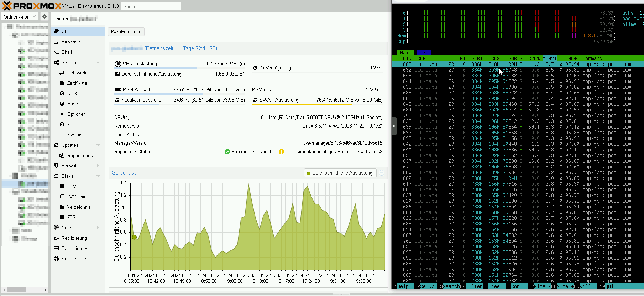
Task: Open the Task History icon
Action: click(56, 248)
